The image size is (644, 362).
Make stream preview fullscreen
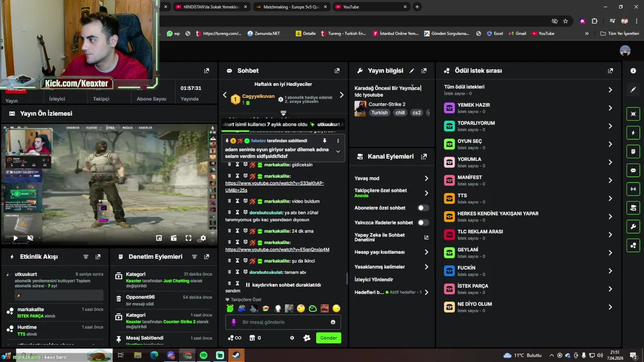click(188, 238)
